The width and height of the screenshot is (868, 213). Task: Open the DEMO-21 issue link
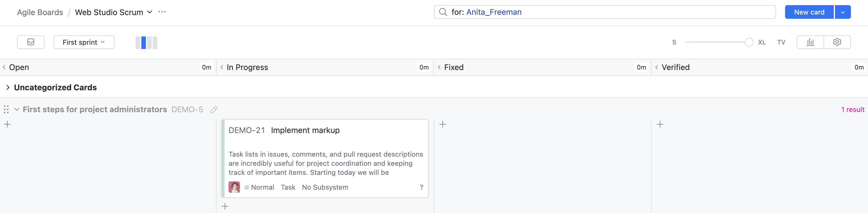tap(247, 130)
